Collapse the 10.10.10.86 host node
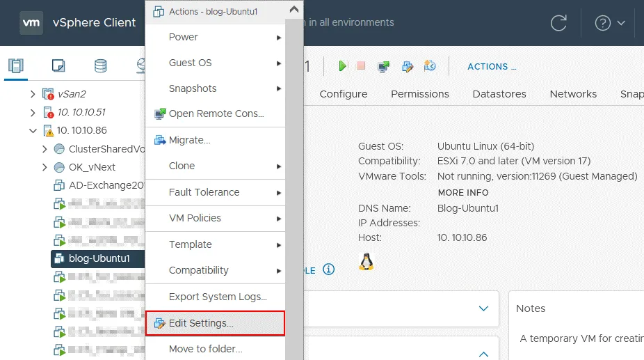This screenshot has width=644, height=360. click(x=33, y=130)
